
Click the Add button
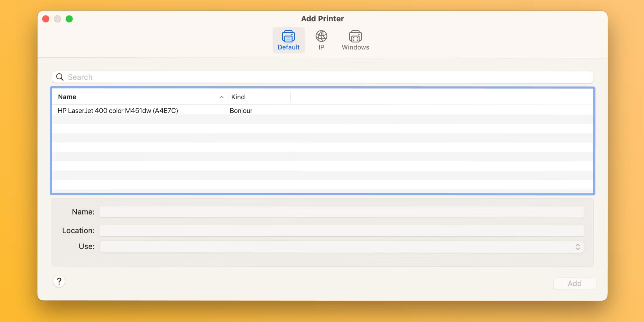[574, 283]
